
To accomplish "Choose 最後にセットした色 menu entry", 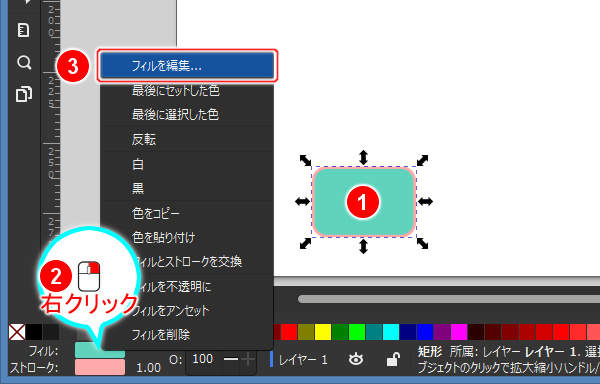I will click(187, 91).
